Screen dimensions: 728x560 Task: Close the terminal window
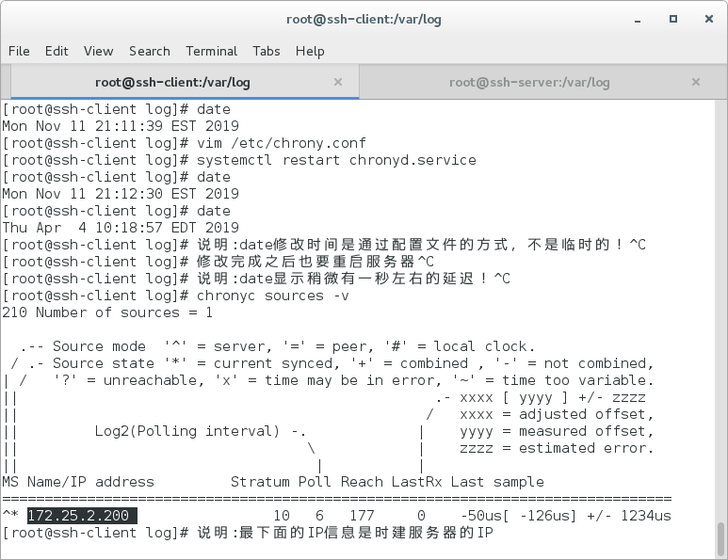[709, 19]
